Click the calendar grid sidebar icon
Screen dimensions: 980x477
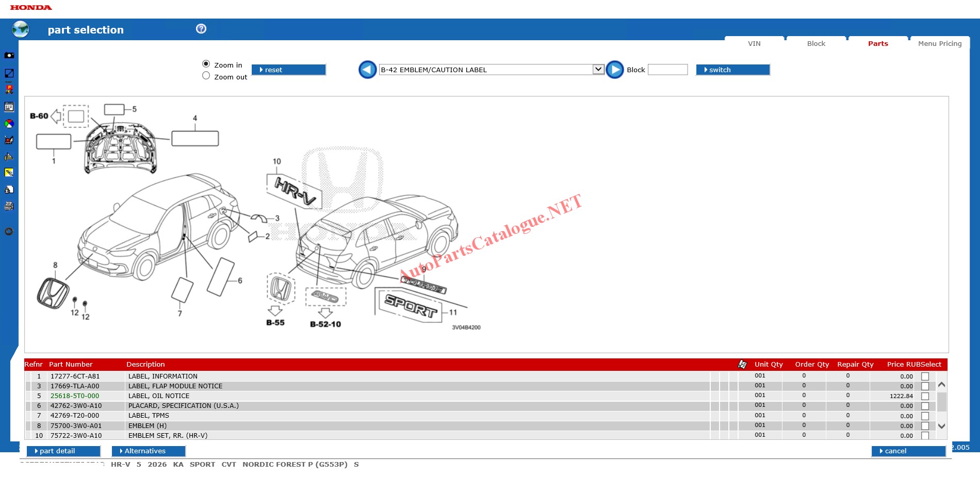tap(9, 107)
